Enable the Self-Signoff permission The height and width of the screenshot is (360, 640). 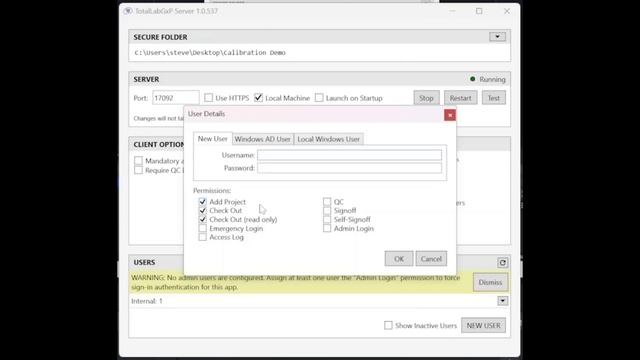pyautogui.click(x=327, y=220)
